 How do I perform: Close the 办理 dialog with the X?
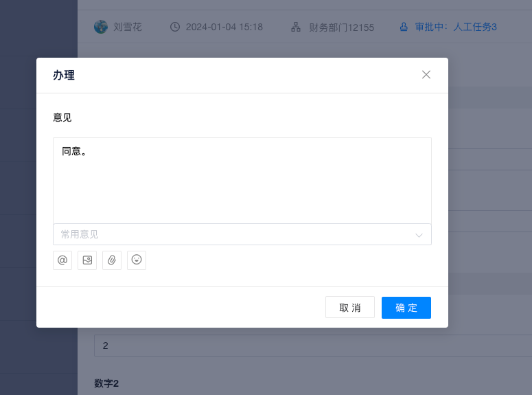(426, 75)
